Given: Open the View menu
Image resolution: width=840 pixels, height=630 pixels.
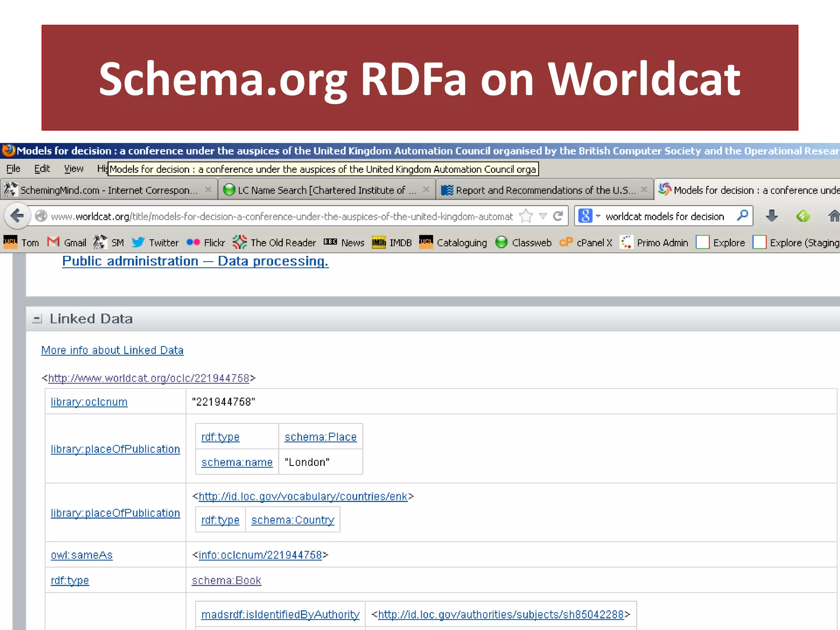Looking at the screenshot, I should tap(74, 169).
